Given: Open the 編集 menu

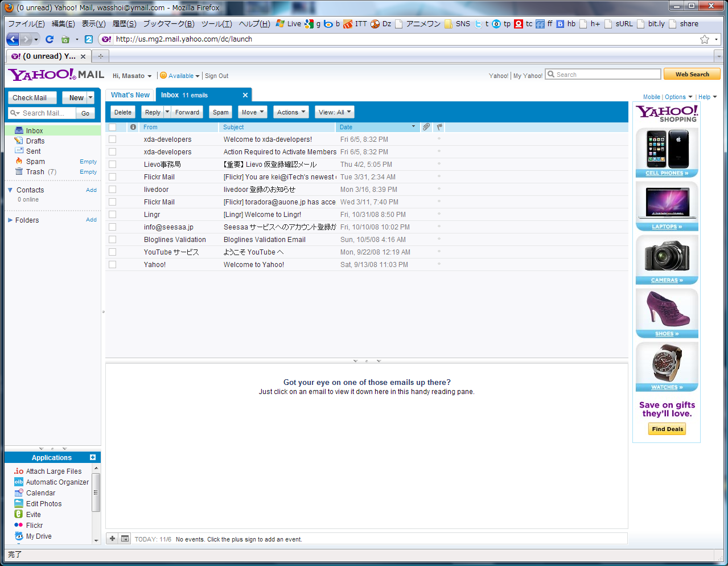Looking at the screenshot, I should [x=63, y=24].
